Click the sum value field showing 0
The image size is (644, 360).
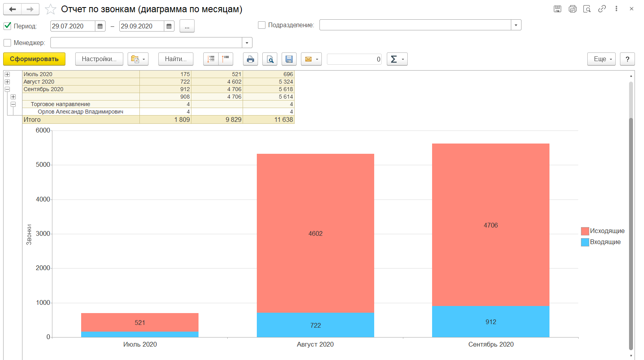pos(354,59)
